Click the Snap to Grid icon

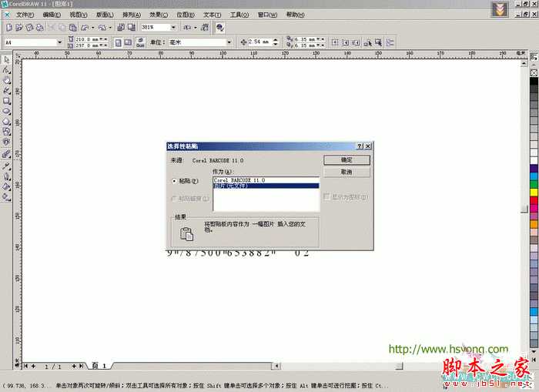[335, 42]
